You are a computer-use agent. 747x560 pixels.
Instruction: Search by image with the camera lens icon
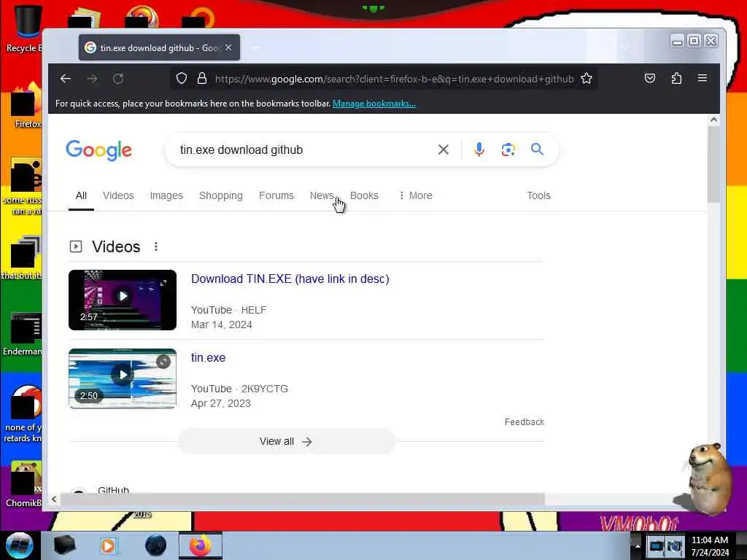pos(508,149)
